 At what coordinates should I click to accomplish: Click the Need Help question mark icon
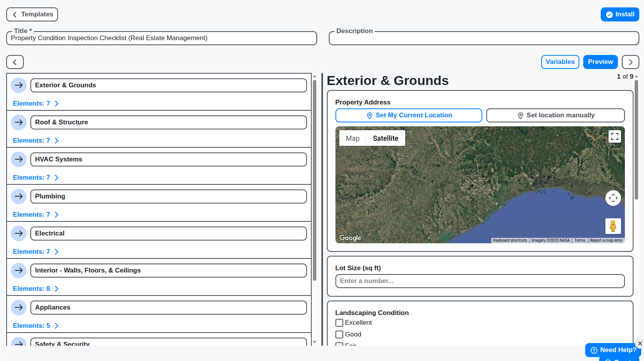(x=594, y=350)
